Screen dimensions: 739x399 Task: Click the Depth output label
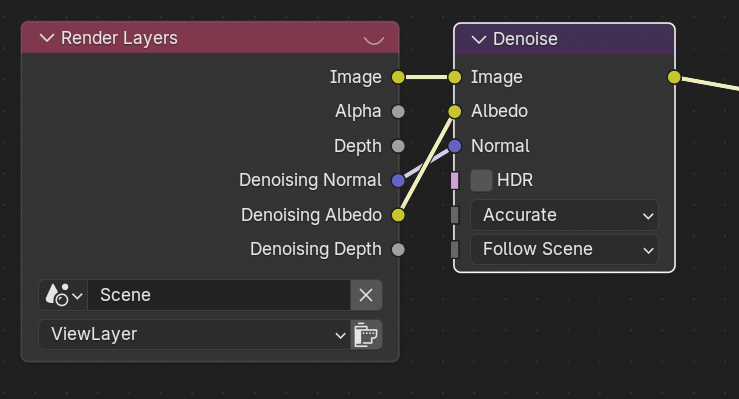click(358, 146)
